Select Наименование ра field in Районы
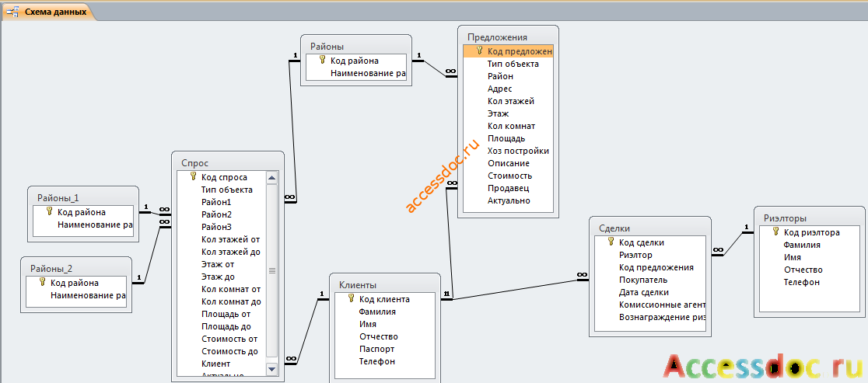 368,73
